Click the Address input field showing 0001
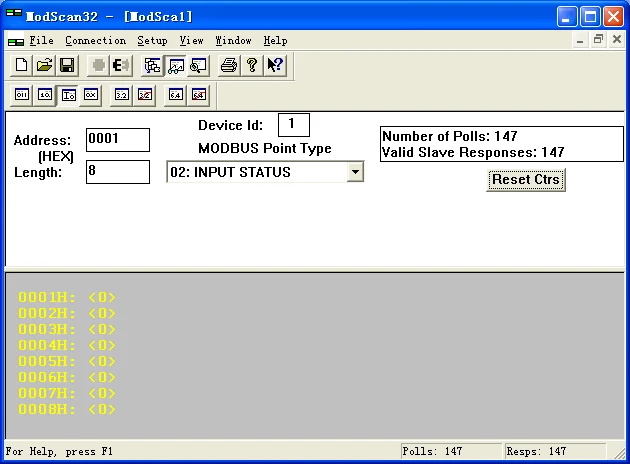This screenshot has width=630, height=464. coord(118,140)
